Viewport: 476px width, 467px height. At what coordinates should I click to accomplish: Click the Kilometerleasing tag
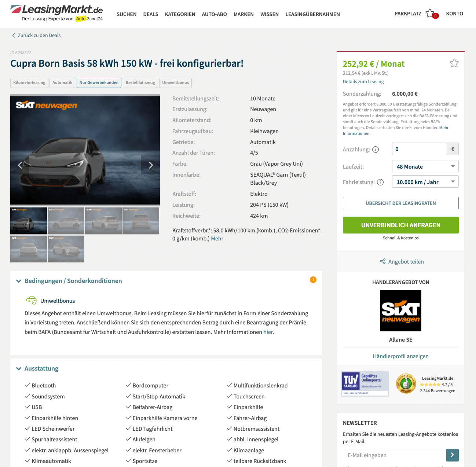click(x=29, y=82)
